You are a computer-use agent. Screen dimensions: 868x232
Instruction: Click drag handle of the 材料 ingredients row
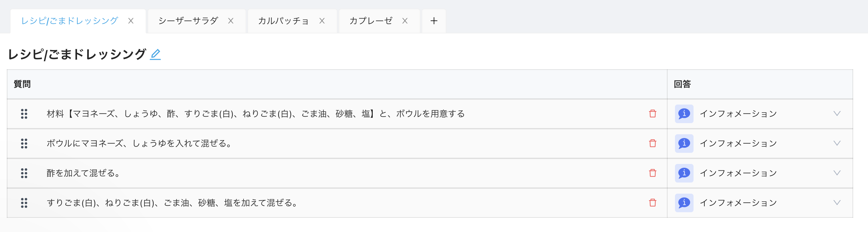[x=24, y=114]
